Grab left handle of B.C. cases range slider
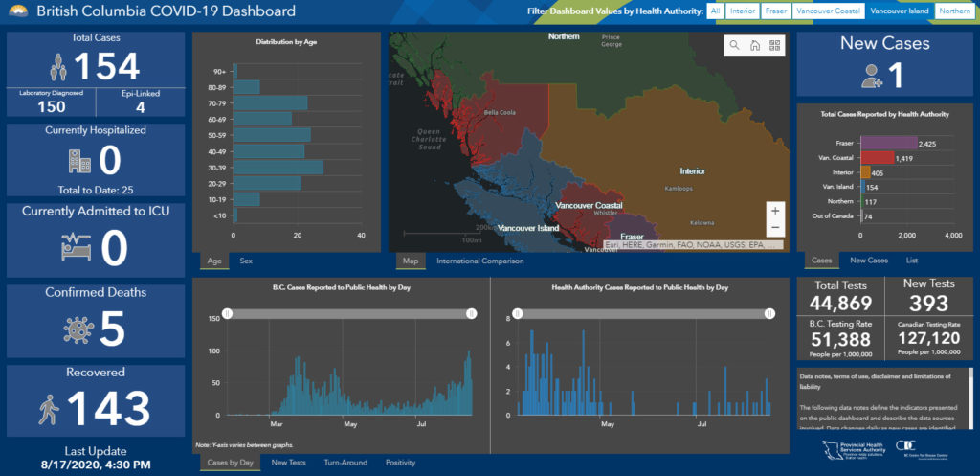 (228, 313)
